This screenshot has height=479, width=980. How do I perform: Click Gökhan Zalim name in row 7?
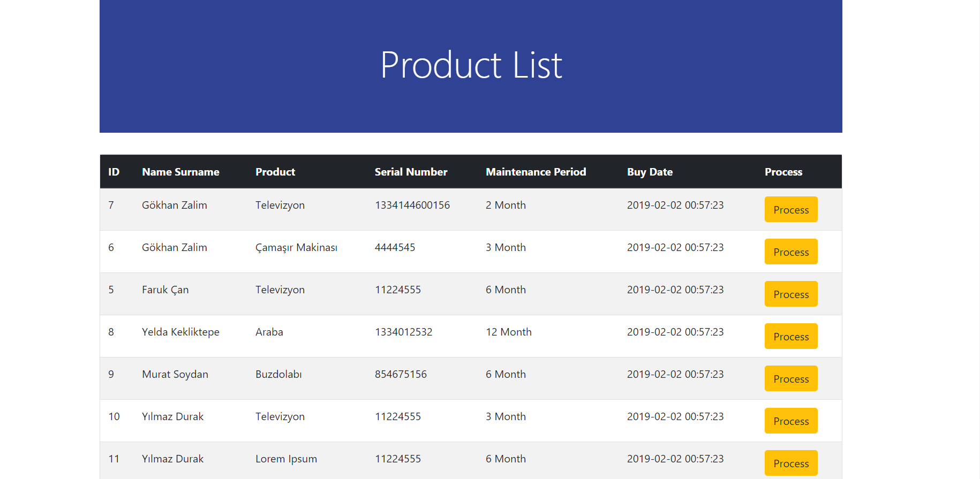tap(175, 205)
